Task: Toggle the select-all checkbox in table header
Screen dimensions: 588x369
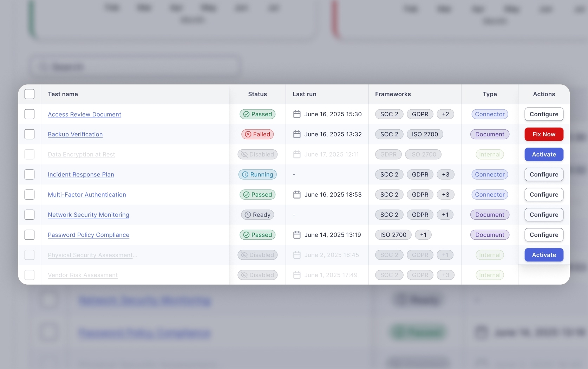Action: click(30, 94)
